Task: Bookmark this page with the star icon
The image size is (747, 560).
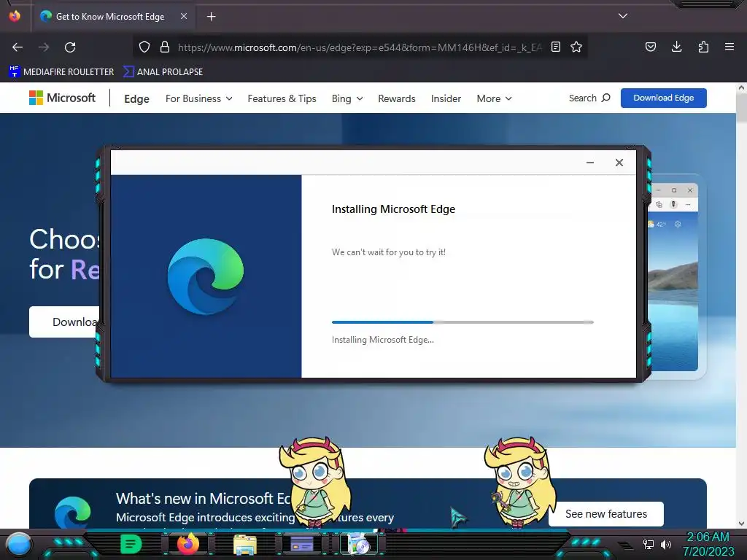Action: (x=576, y=47)
